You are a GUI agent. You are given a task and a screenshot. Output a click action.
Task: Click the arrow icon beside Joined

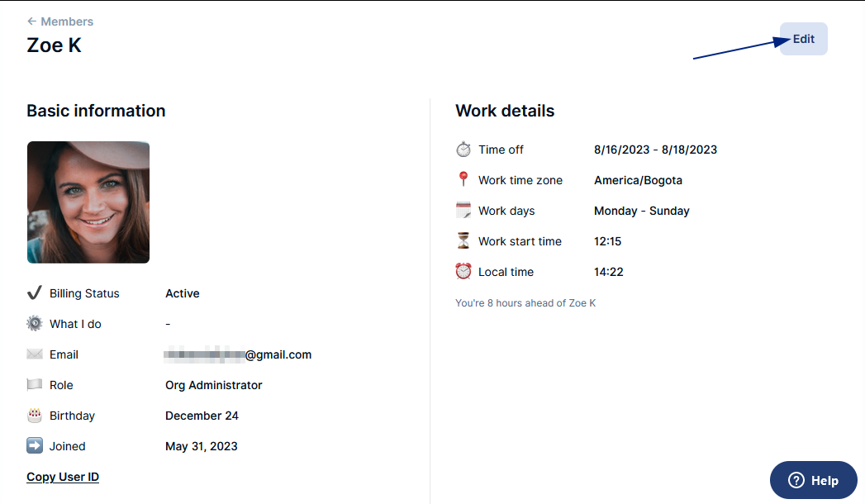point(35,446)
